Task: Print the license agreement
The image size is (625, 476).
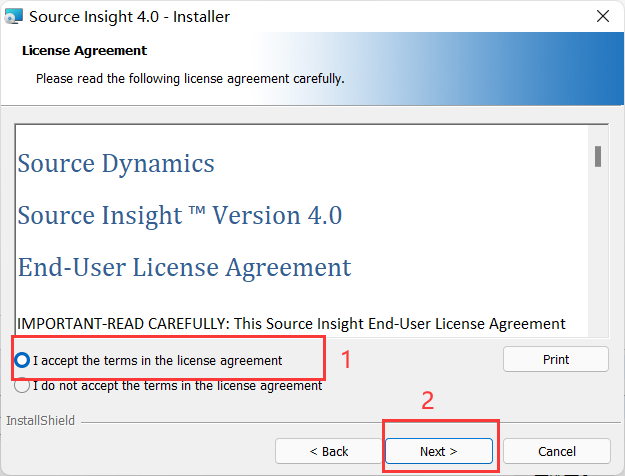Action: [556, 359]
